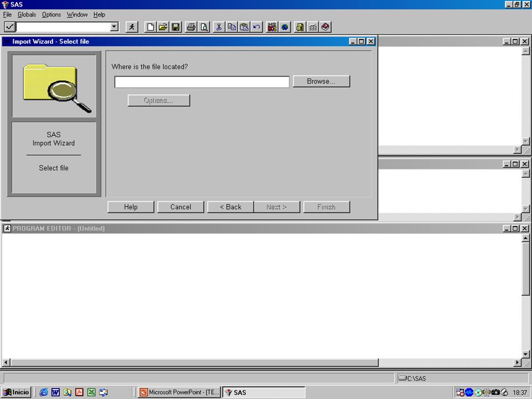The width and height of the screenshot is (532, 399).
Task: Click the yellow libraries cabinet icon
Action: pos(300,27)
